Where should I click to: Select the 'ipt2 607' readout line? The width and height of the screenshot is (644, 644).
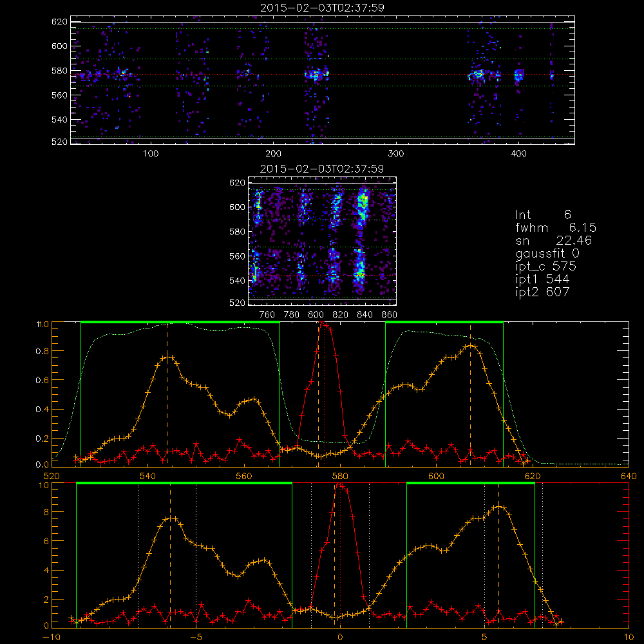tap(542, 292)
